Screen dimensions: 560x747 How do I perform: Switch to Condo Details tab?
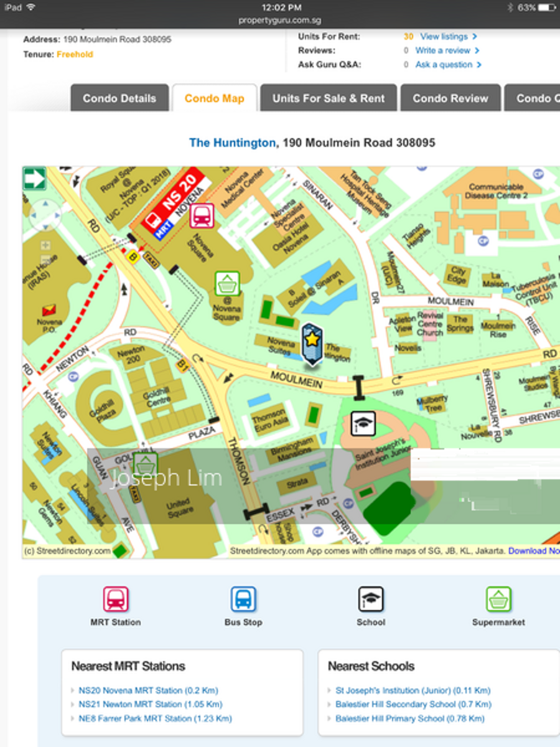coord(119,98)
